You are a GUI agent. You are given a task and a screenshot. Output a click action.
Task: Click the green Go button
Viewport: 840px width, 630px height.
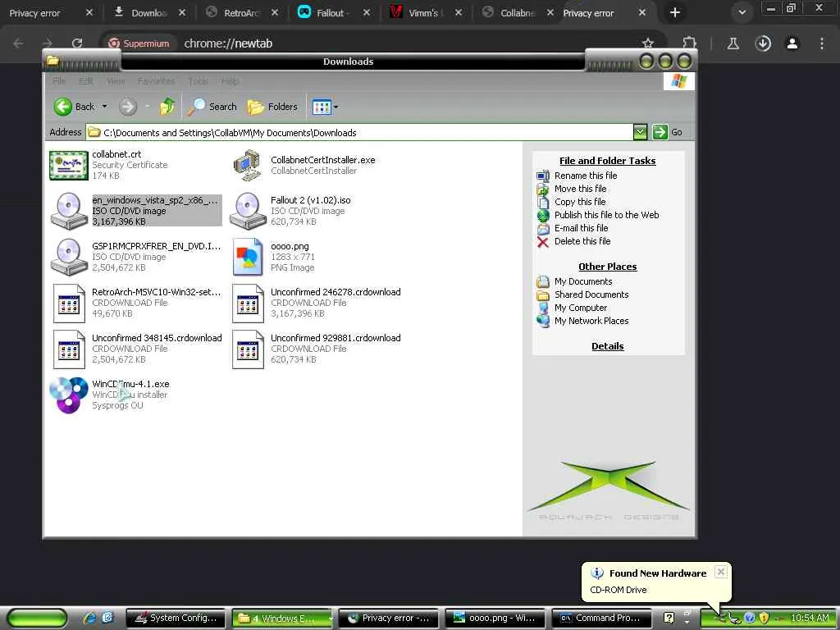[x=668, y=132]
